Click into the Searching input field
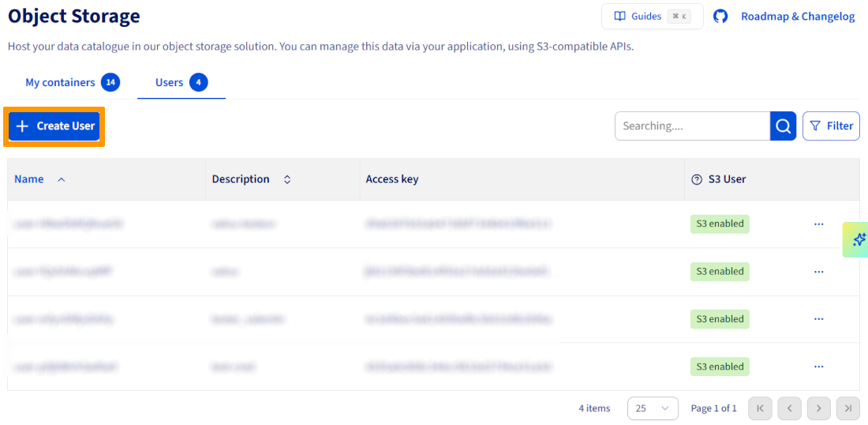 tap(691, 126)
